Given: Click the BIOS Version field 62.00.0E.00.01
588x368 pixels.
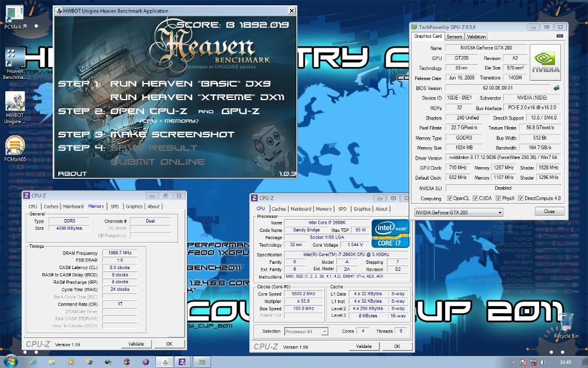Looking at the screenshot, I should 497,88.
